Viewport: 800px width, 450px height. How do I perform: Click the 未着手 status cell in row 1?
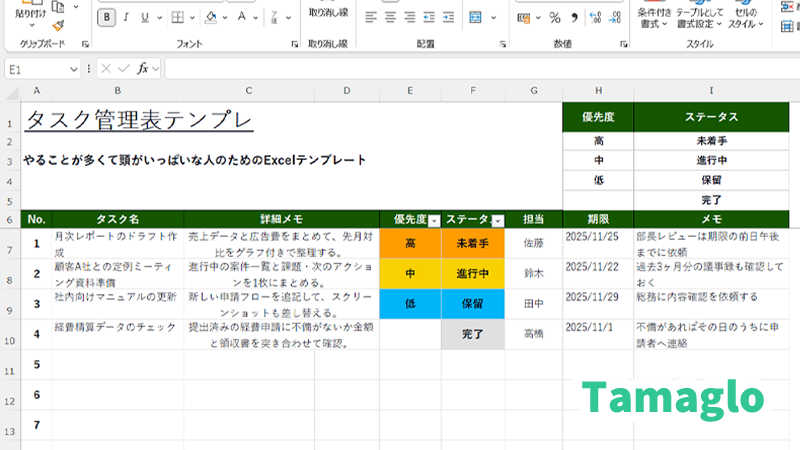coord(472,243)
